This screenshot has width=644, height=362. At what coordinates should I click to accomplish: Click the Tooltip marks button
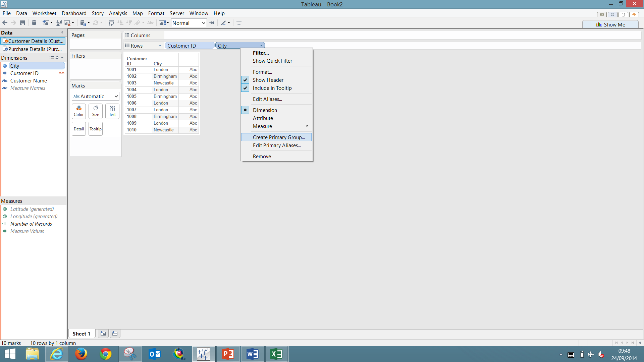coord(96,129)
